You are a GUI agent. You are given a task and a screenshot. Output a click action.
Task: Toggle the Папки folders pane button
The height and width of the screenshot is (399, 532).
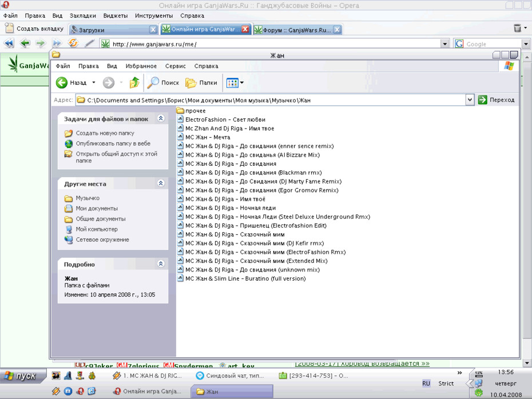[x=201, y=82]
